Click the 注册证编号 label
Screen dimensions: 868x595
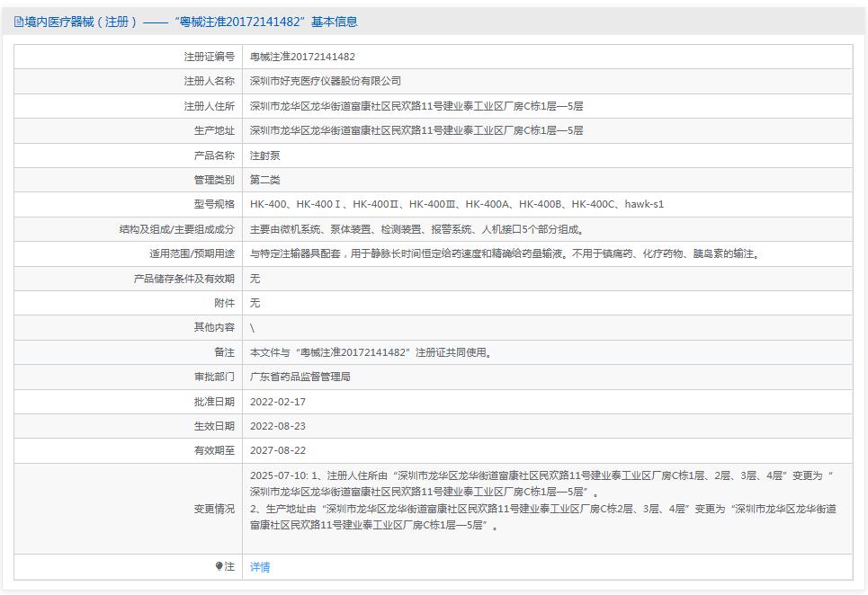pyautogui.click(x=210, y=57)
